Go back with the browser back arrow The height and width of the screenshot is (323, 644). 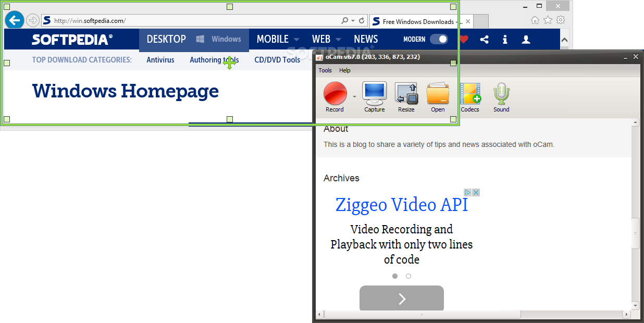tap(15, 20)
